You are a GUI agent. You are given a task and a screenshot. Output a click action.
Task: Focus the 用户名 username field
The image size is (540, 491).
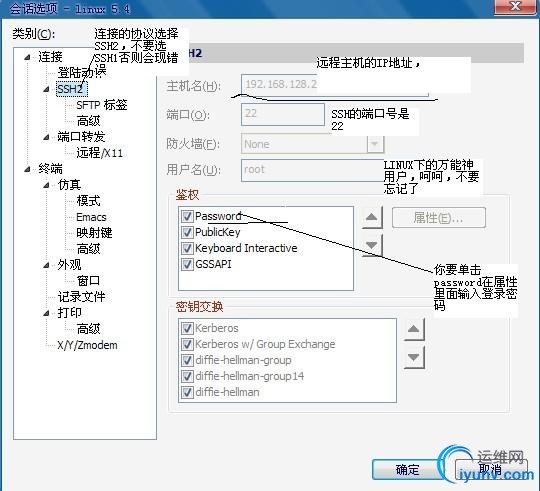point(313,170)
